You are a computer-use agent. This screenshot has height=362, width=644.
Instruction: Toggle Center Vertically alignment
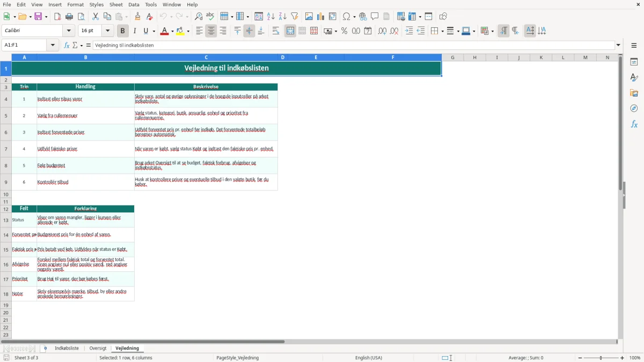pos(249,31)
